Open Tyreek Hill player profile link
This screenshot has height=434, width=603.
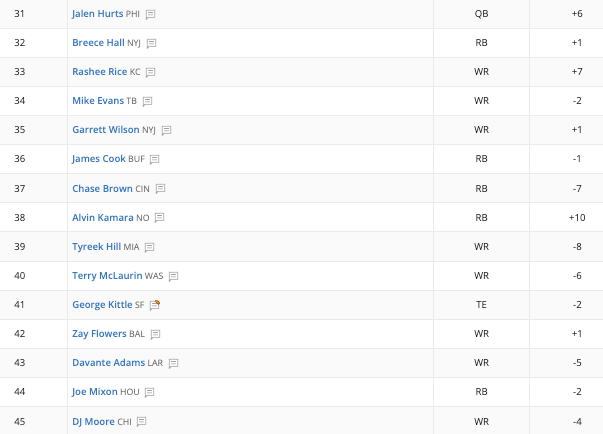tap(97, 247)
